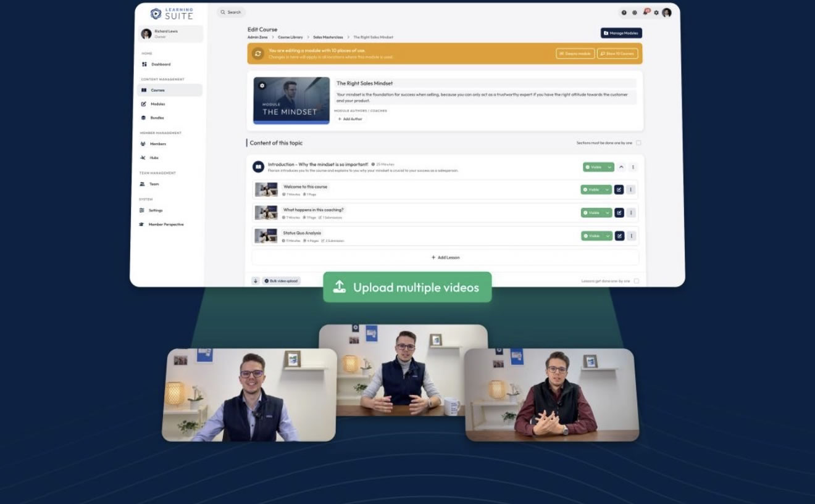Edit the Status Quo Analysis lesson
815x504 pixels.
point(619,236)
